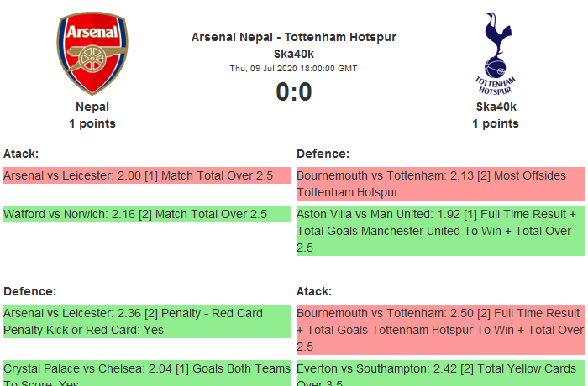Click the Tottenham Hotspur crest logo
Screen dimensions: 588x386
[x=496, y=55]
